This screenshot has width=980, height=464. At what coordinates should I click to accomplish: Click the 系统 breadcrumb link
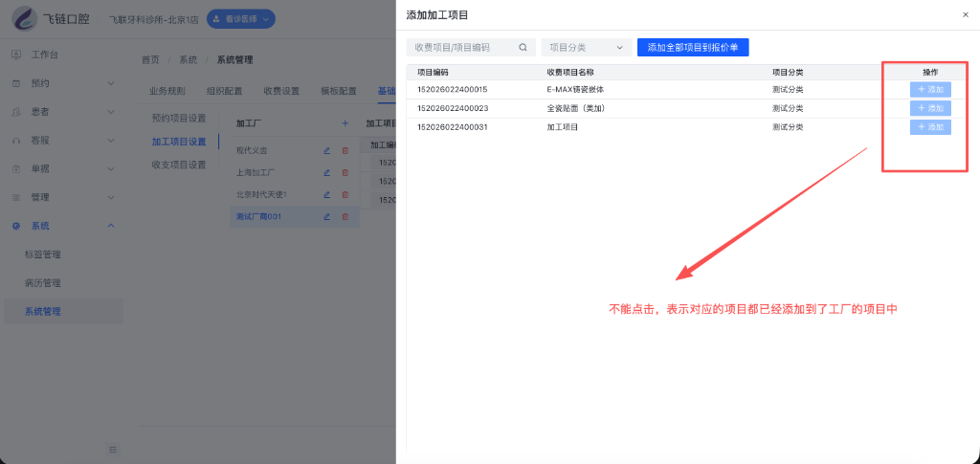click(x=189, y=60)
